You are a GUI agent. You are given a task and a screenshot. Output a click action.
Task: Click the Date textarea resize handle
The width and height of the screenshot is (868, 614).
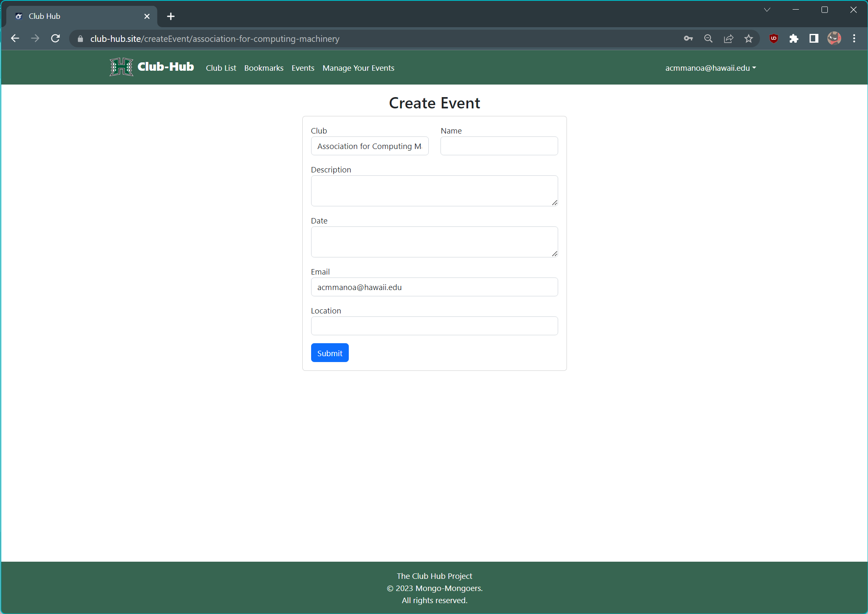554,254
